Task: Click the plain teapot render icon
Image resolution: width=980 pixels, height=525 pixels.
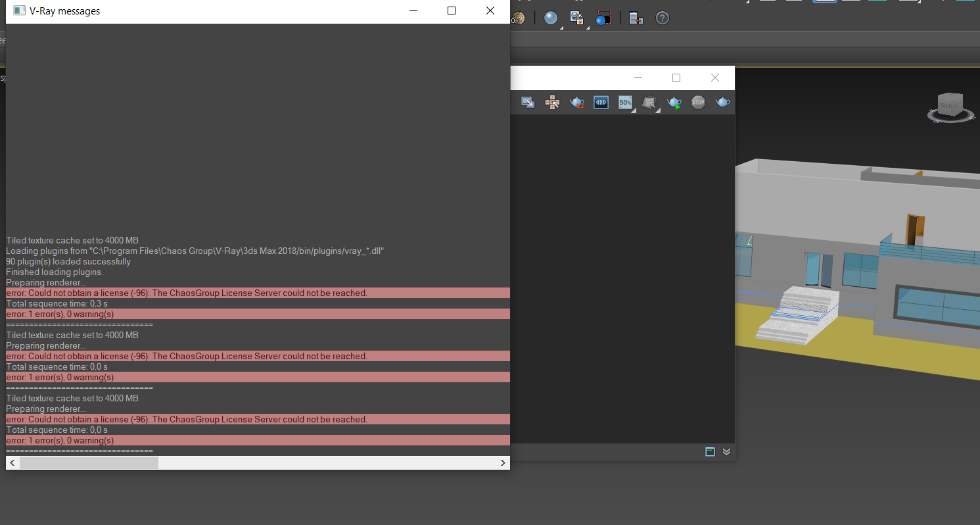Action: point(722,102)
